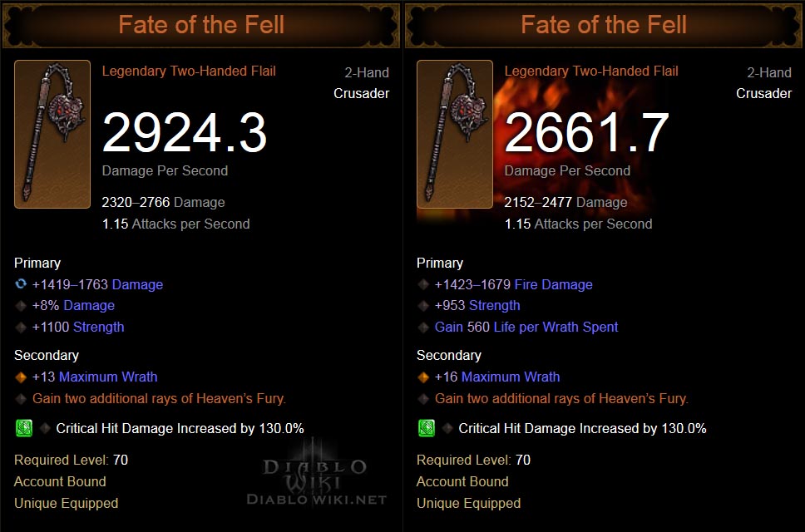Click "Life per Wrath Spent" stat text
This screenshot has height=532, width=805.
pos(556,327)
